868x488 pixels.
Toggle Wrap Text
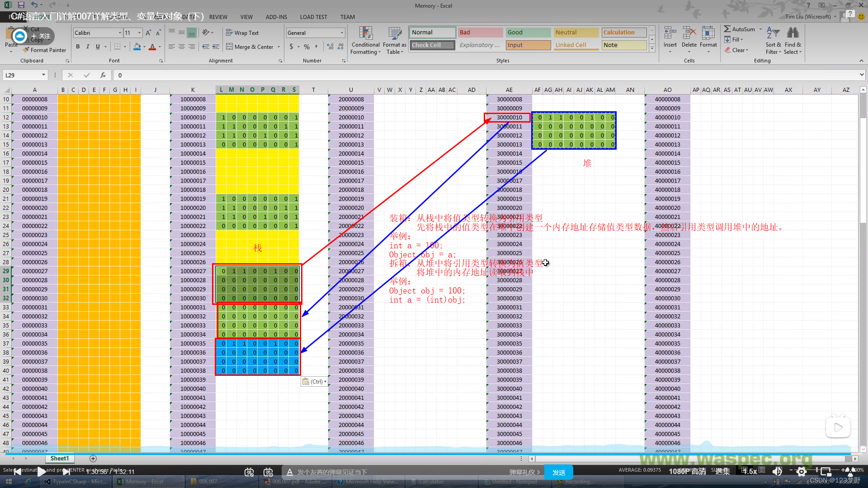(242, 33)
